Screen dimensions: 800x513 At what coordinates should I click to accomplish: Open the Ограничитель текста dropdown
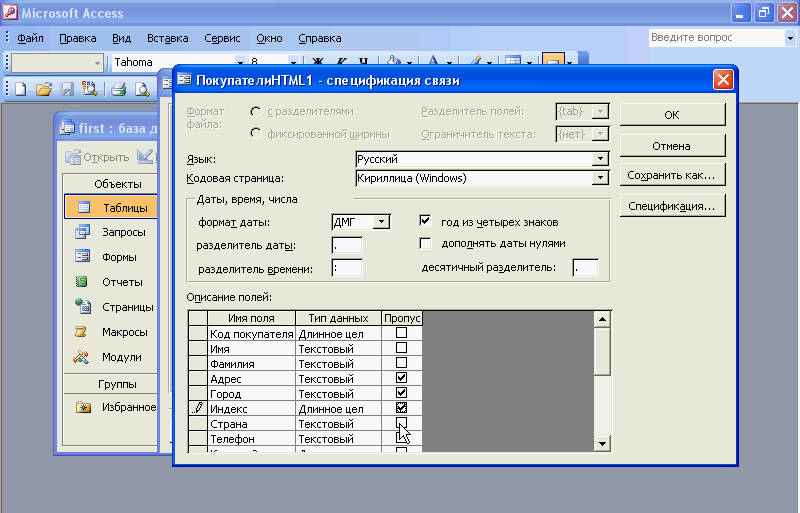tap(601, 134)
